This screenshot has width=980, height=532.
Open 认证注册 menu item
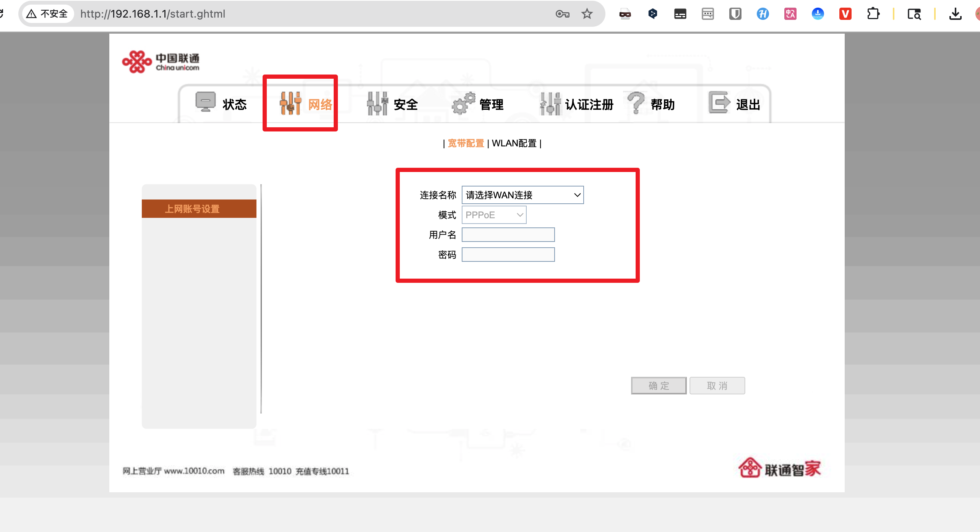click(589, 104)
